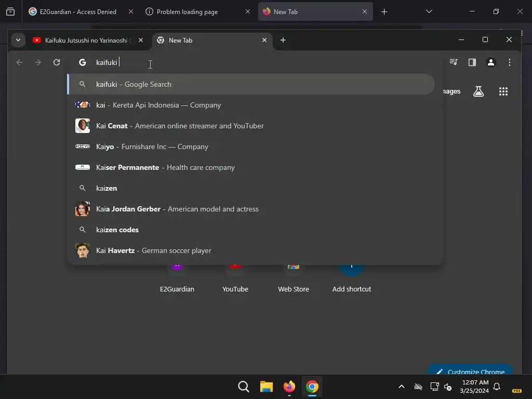Screen dimensions: 532x399
Task: Switch to Kaifuku Jutsushi no Yarinaoshi tab
Action: click(88, 41)
